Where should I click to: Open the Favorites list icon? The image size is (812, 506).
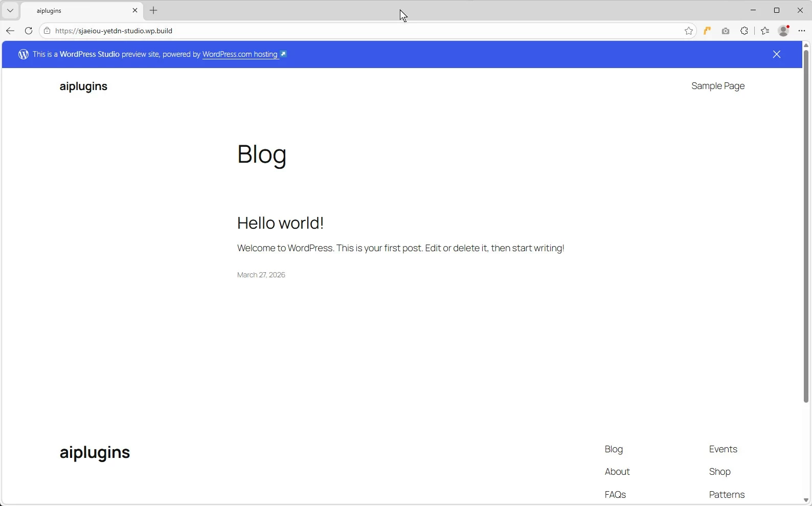765,31
